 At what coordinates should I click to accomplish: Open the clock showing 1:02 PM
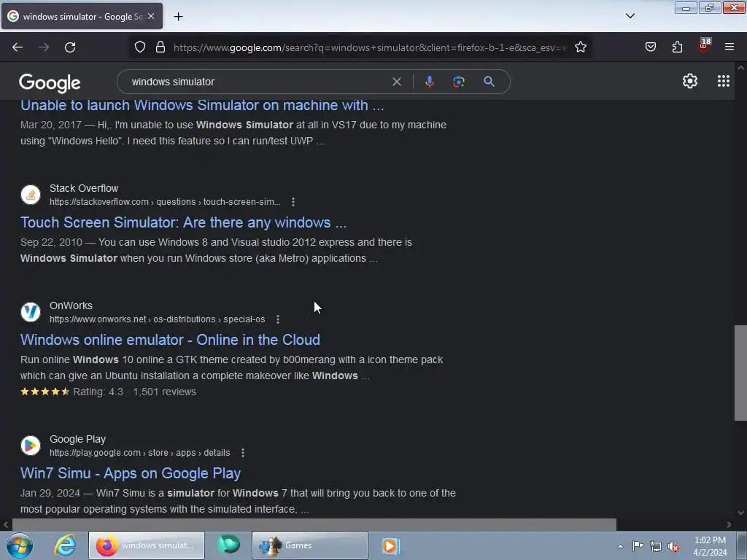[x=710, y=546]
